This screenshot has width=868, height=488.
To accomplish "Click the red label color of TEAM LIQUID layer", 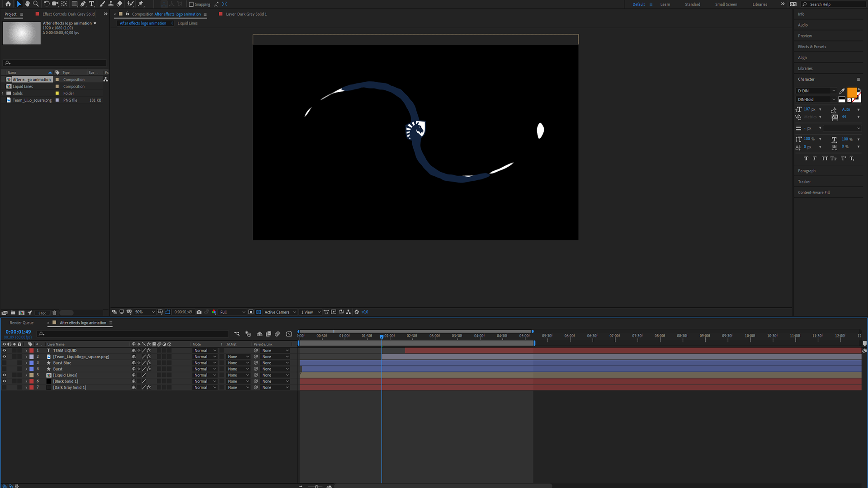I will (32, 351).
